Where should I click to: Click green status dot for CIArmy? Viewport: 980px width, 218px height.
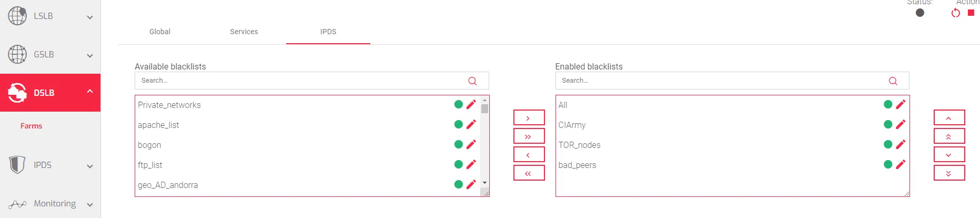pyautogui.click(x=888, y=124)
